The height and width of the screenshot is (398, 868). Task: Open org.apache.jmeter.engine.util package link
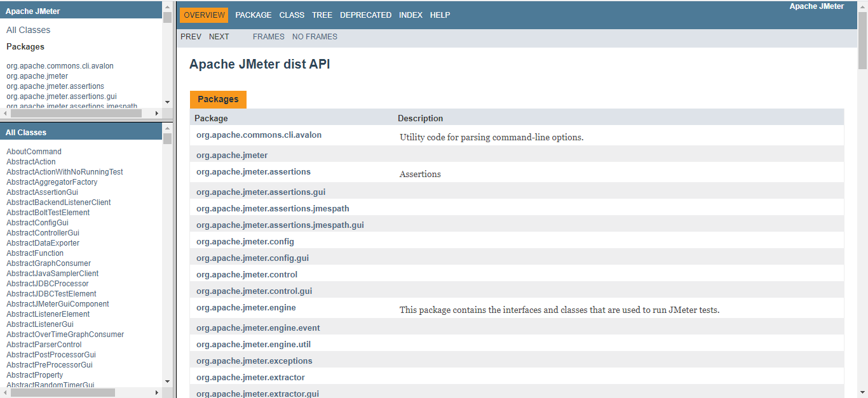[254, 345]
